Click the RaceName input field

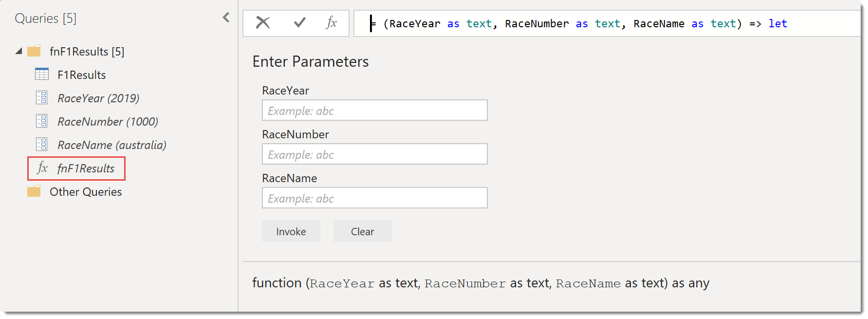coord(374,198)
